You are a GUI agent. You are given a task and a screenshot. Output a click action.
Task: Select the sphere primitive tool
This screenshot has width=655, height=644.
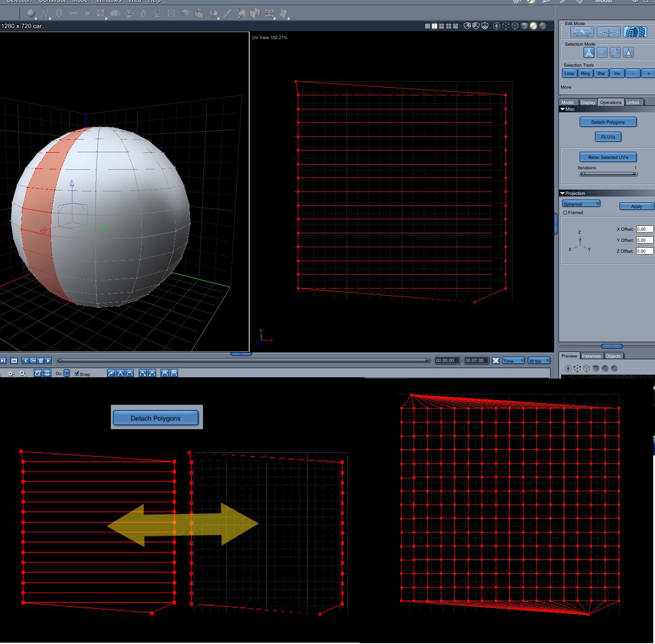pyautogui.click(x=31, y=14)
